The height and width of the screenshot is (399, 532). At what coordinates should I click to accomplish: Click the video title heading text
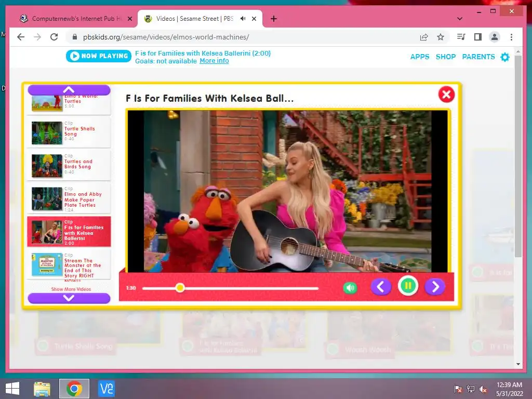click(210, 98)
